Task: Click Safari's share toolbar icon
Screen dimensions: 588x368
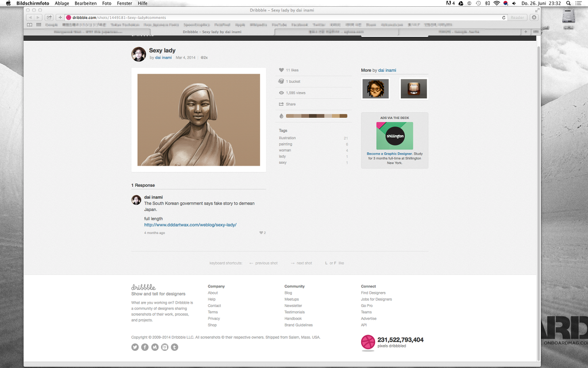Action: click(49, 17)
